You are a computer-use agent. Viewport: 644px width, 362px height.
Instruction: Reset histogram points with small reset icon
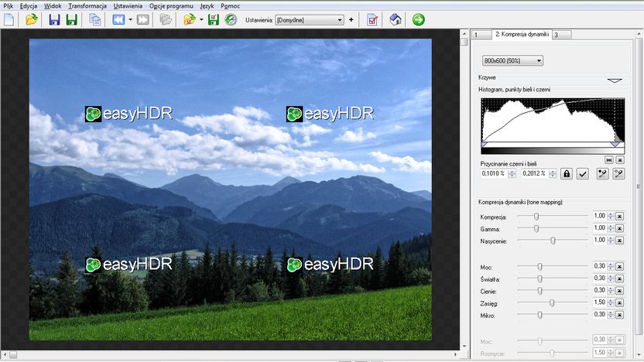(620, 159)
